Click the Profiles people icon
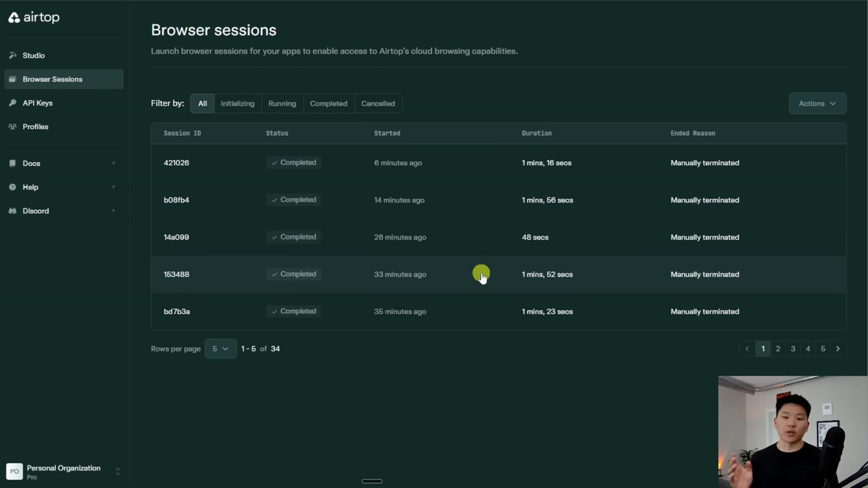The image size is (868, 488). pyautogui.click(x=12, y=127)
